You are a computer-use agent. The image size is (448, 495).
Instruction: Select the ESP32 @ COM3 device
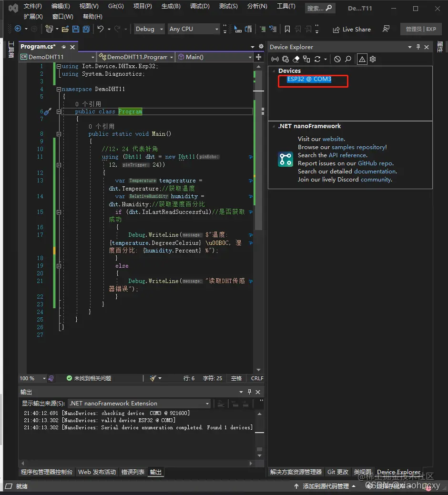309,79
